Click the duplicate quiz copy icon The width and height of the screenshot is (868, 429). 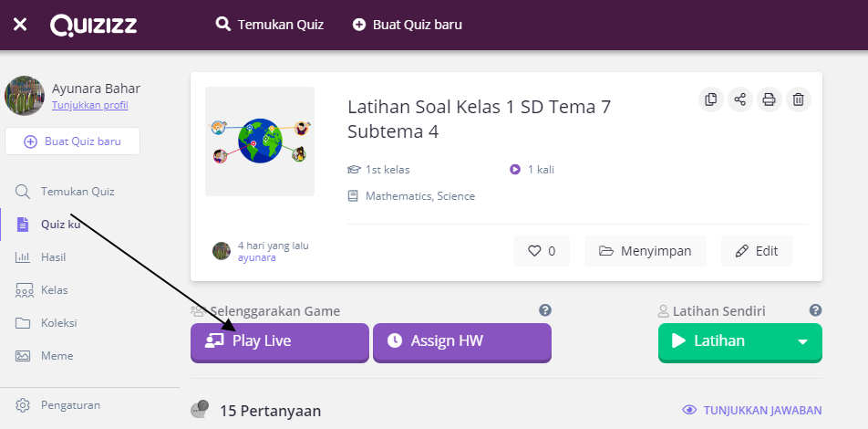pos(711,99)
